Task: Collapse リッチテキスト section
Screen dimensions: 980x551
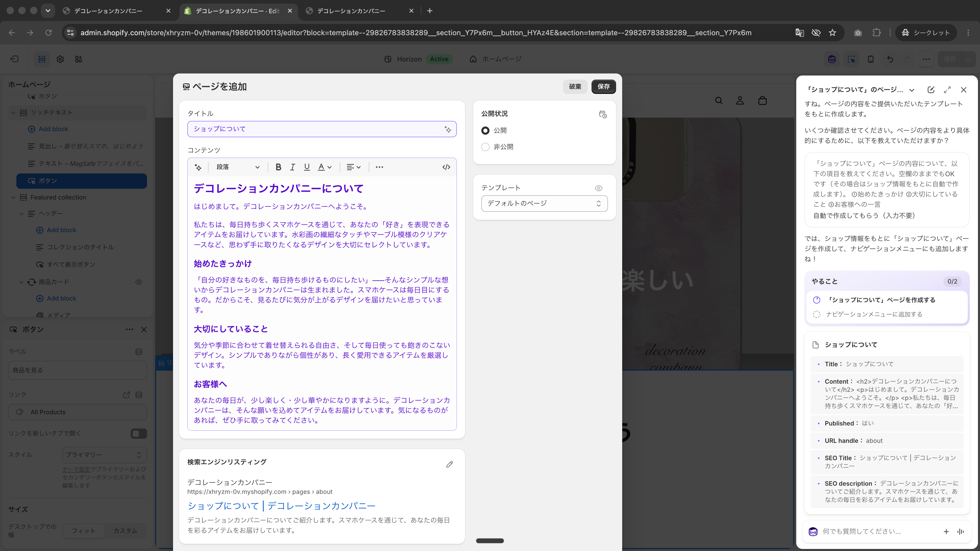Action: [13, 112]
